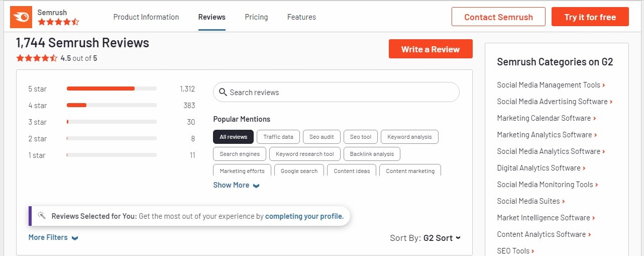
Task: Open Social Media Suites category
Action: click(530, 201)
